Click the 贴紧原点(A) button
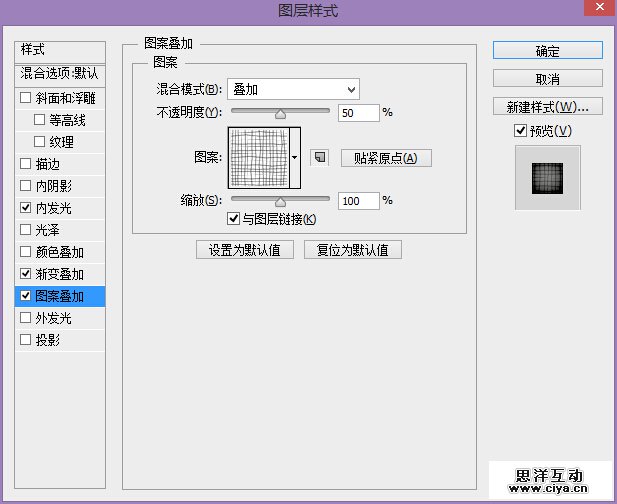 386,158
